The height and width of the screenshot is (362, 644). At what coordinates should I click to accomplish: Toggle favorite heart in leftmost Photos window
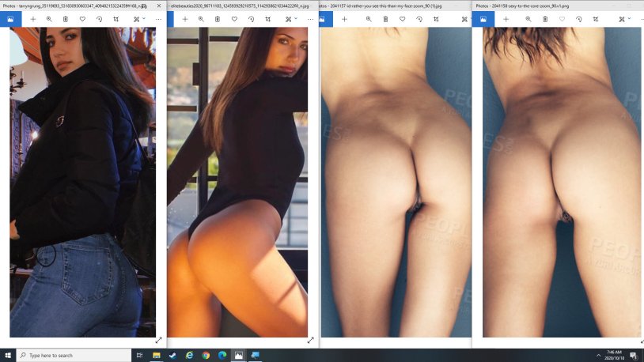pos(82,19)
